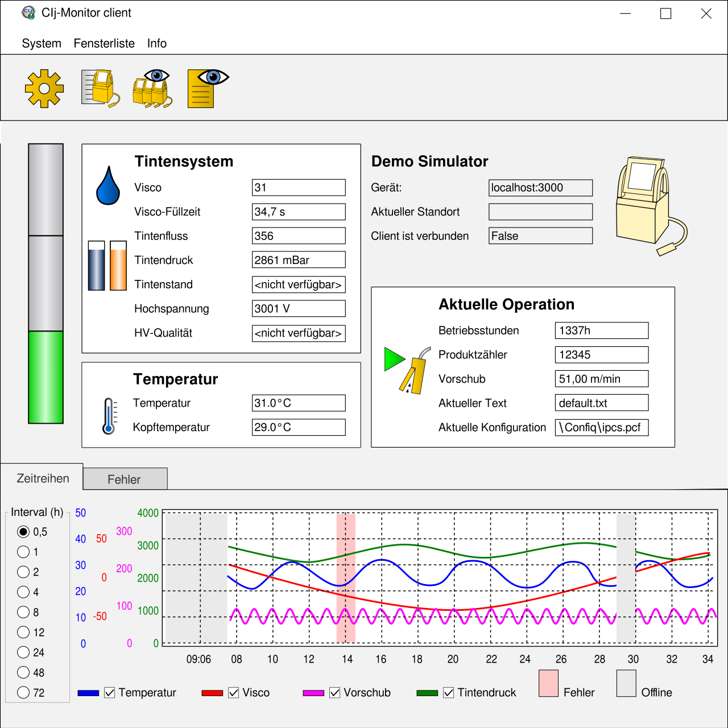Click the 09:06 time axis label
The image size is (728, 728).
198,659
